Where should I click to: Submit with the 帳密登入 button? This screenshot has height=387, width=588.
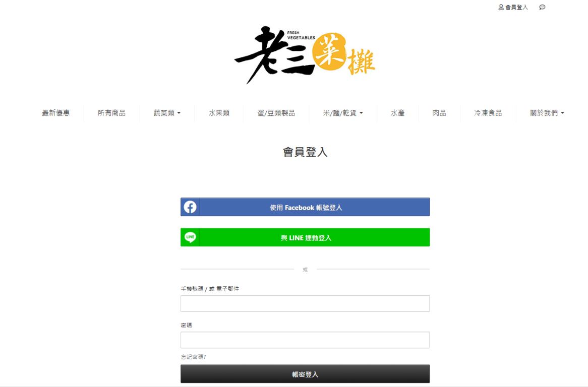305,373
